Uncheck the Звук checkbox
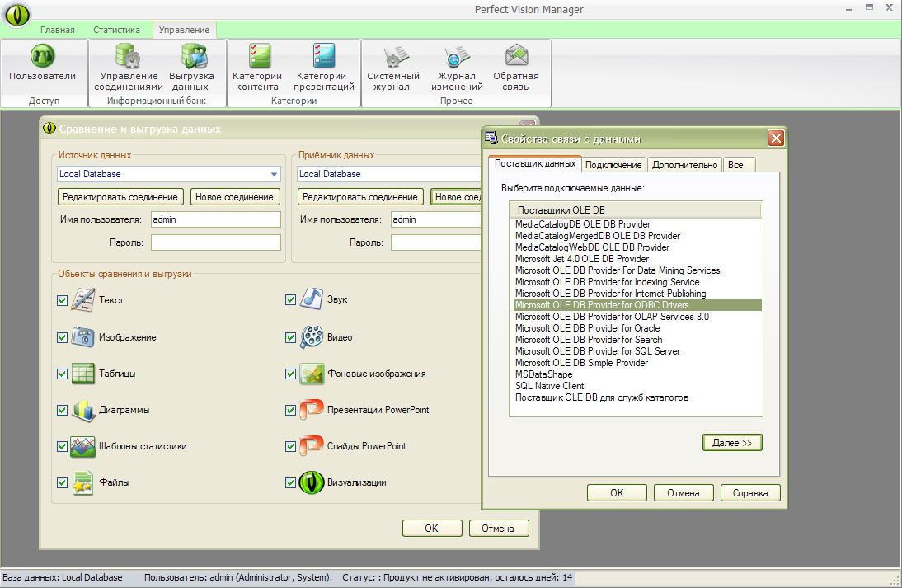902x588 pixels. point(290,299)
